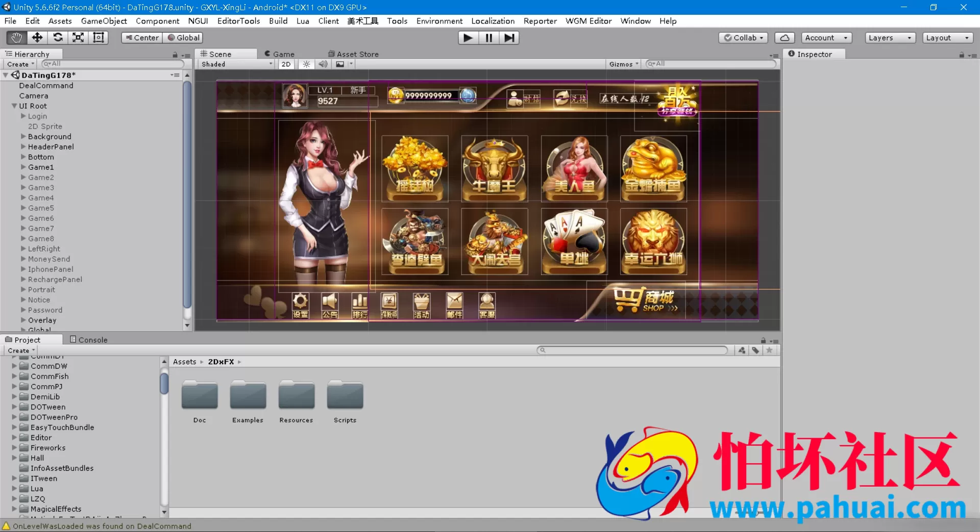Expand the HeaderPanel tree item
This screenshot has height=532, width=980.
[23, 147]
